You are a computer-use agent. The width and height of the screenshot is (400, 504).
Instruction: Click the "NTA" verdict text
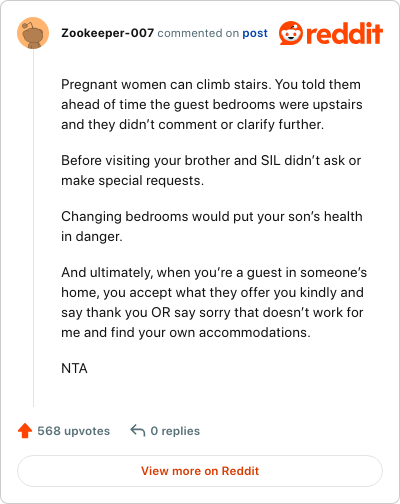[x=74, y=368]
